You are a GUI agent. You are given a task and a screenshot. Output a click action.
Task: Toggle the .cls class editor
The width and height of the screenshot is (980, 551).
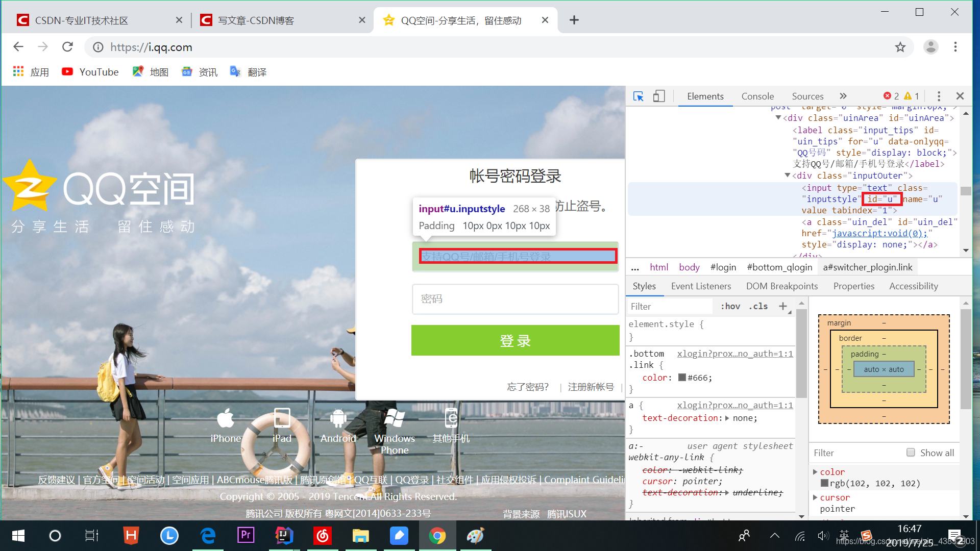[x=758, y=306]
